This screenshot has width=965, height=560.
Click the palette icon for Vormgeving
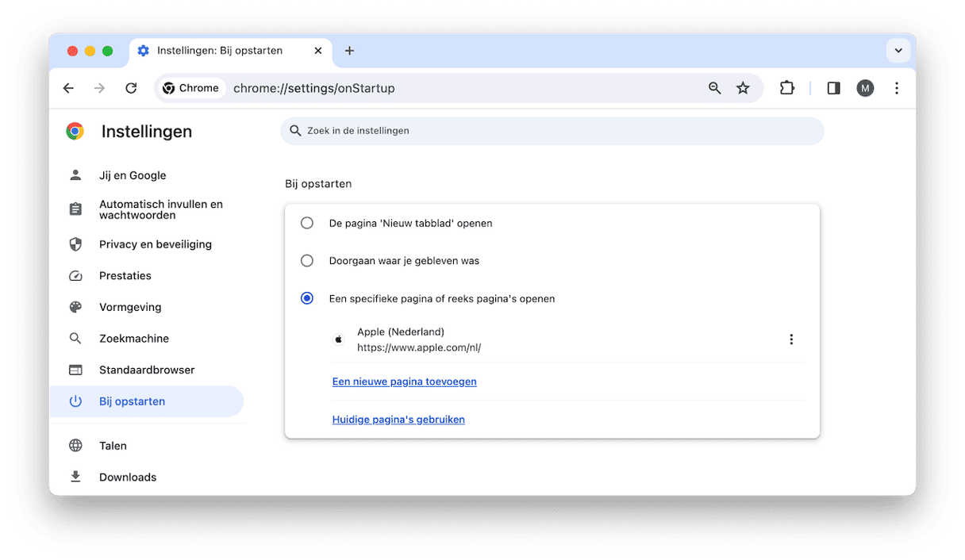(x=75, y=307)
